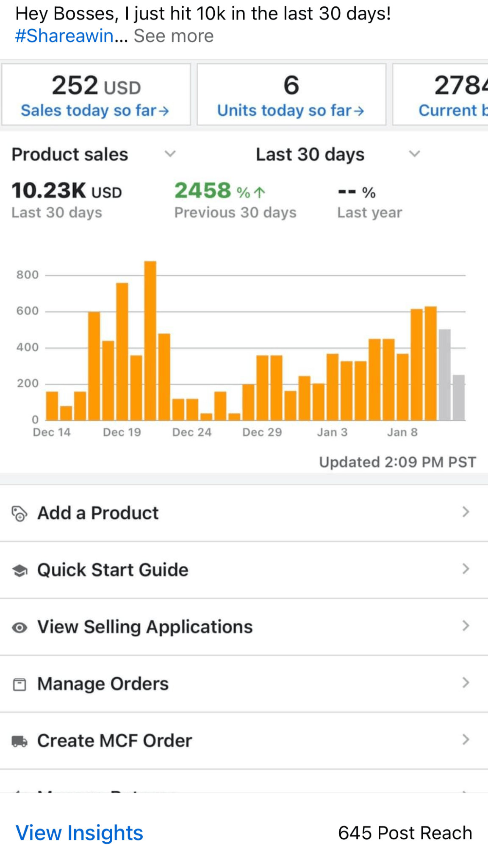488x868 pixels.
Task: Expand the Quick Start Guide chevron
Action: pyautogui.click(x=466, y=569)
